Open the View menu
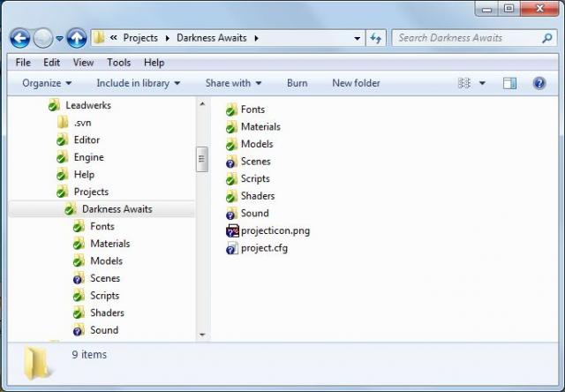The width and height of the screenshot is (565, 392). (83, 63)
